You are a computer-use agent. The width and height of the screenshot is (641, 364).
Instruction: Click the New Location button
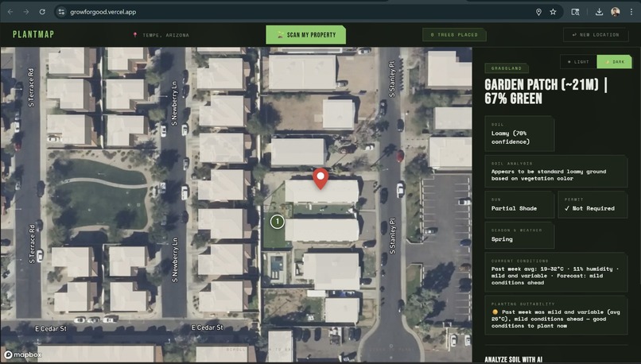click(596, 35)
